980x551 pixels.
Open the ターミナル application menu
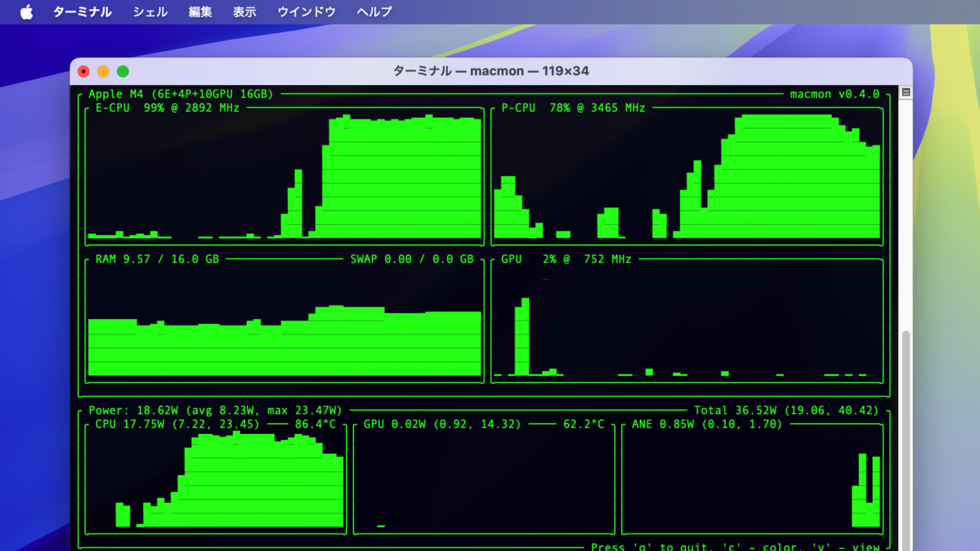[82, 11]
